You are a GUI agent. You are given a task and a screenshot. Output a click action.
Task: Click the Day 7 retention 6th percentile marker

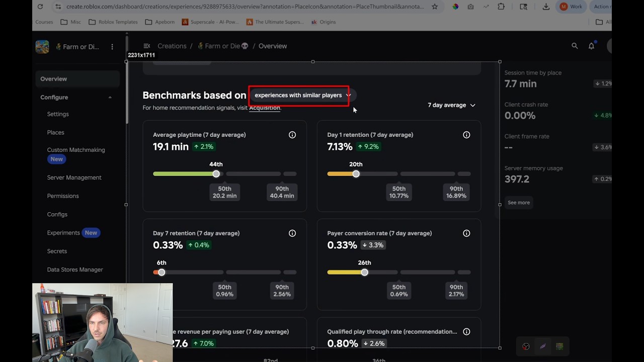[162, 273]
